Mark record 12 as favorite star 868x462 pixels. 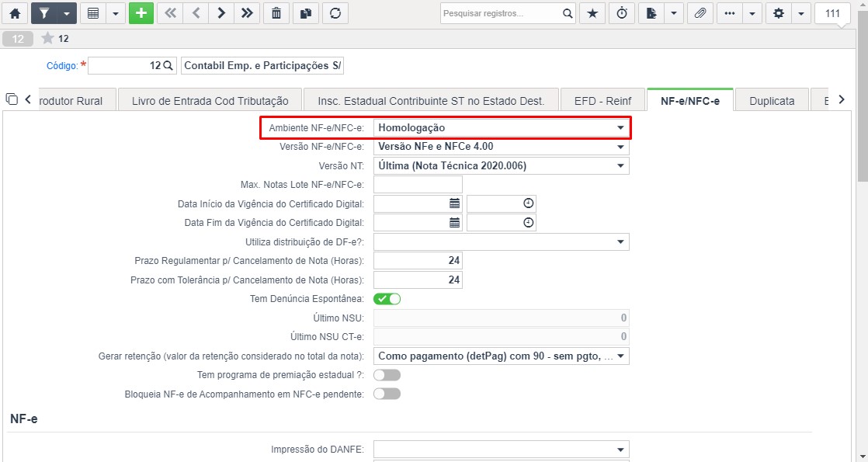[x=47, y=38]
